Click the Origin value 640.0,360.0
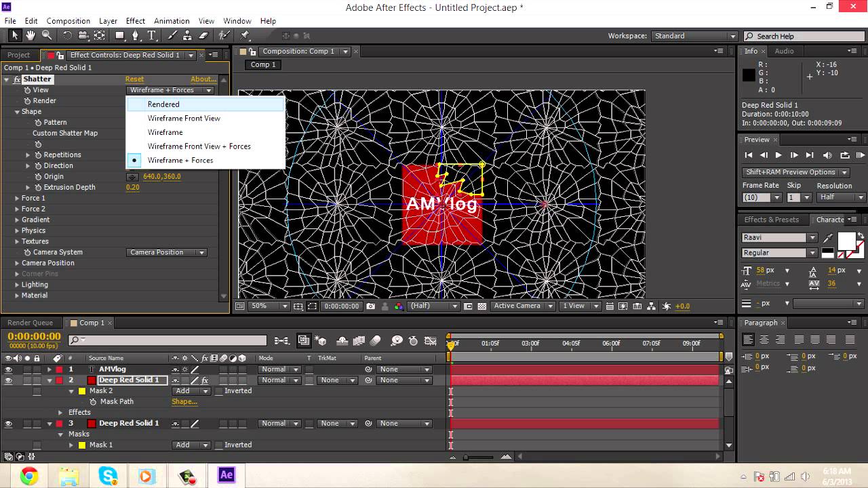 coord(162,177)
